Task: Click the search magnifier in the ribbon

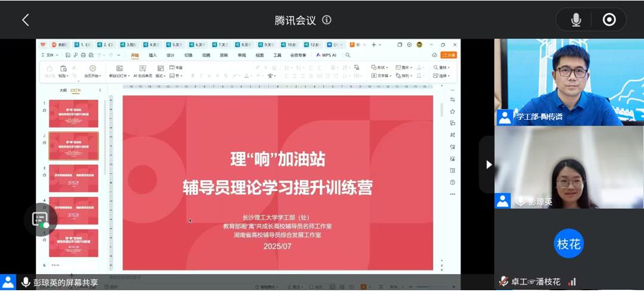Action: click(x=348, y=55)
